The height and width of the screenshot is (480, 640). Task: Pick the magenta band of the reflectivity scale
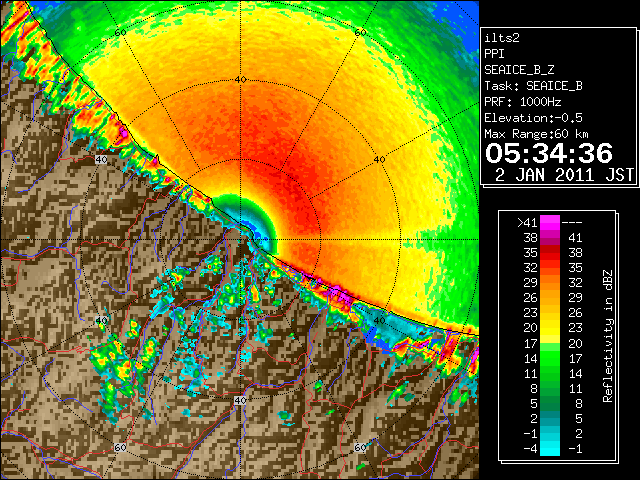550,223
